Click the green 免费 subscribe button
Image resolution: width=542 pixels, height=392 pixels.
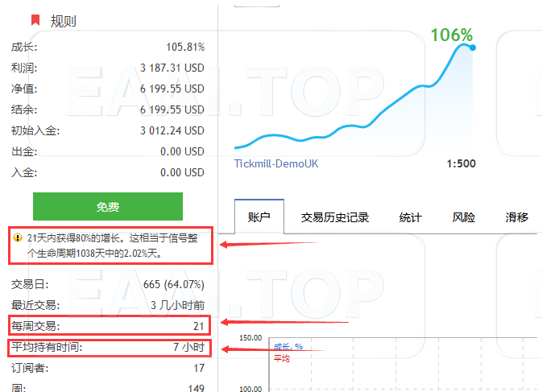pos(108,207)
